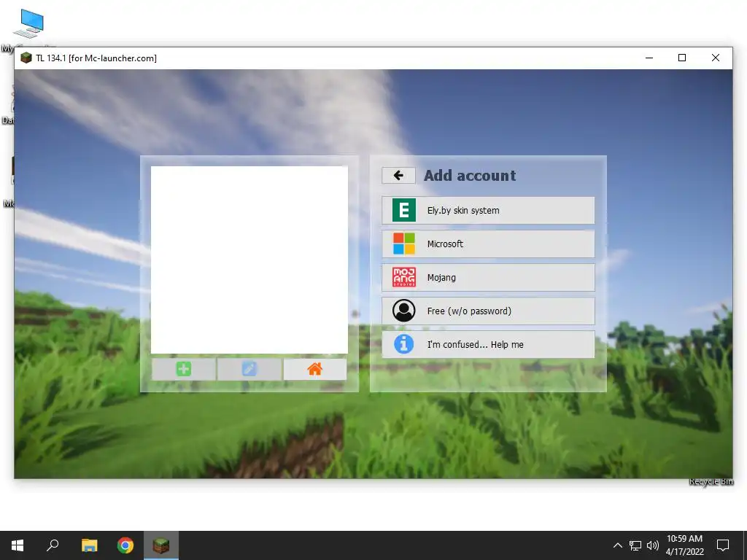
Task: Click the Minecraft launcher taskbar icon
Action: [161, 545]
